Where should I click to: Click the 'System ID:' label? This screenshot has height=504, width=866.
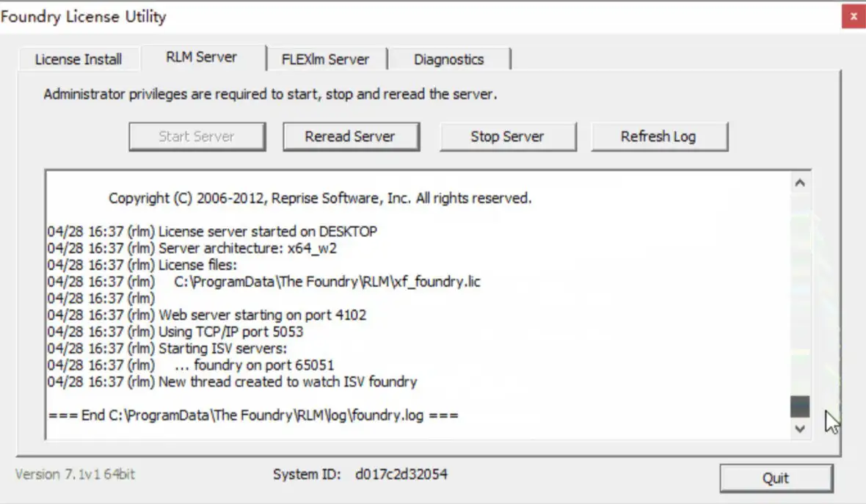[x=307, y=474]
